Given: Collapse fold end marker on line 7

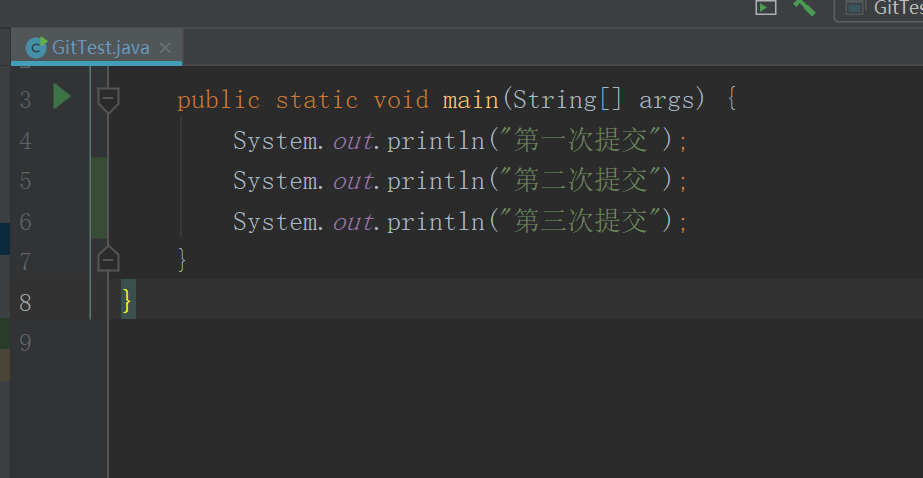Looking at the screenshot, I should tap(108, 259).
